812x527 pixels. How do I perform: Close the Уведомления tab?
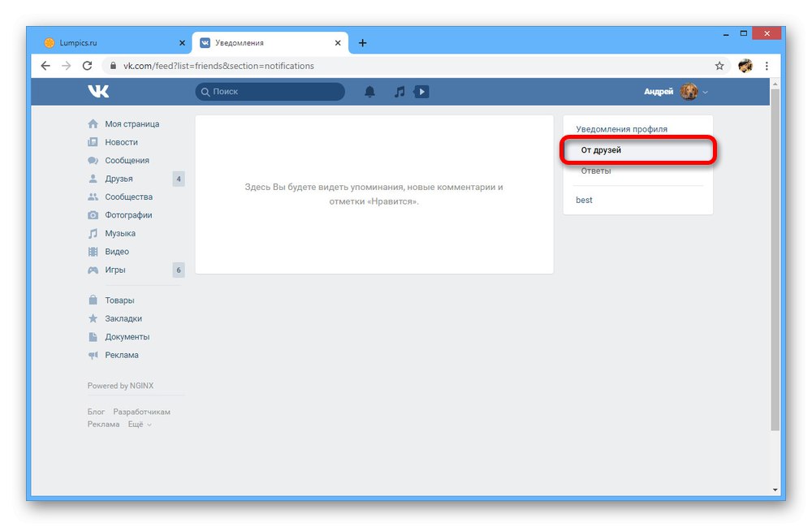click(x=338, y=43)
